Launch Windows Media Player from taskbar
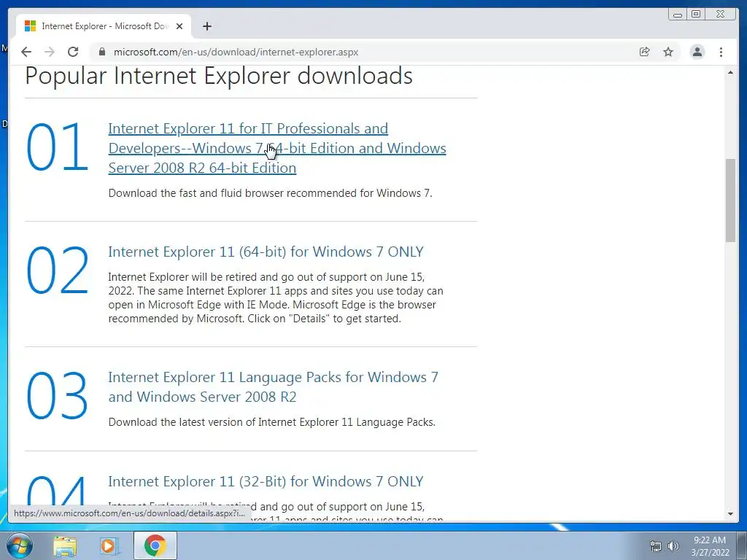The height and width of the screenshot is (560, 747). pyautogui.click(x=109, y=546)
